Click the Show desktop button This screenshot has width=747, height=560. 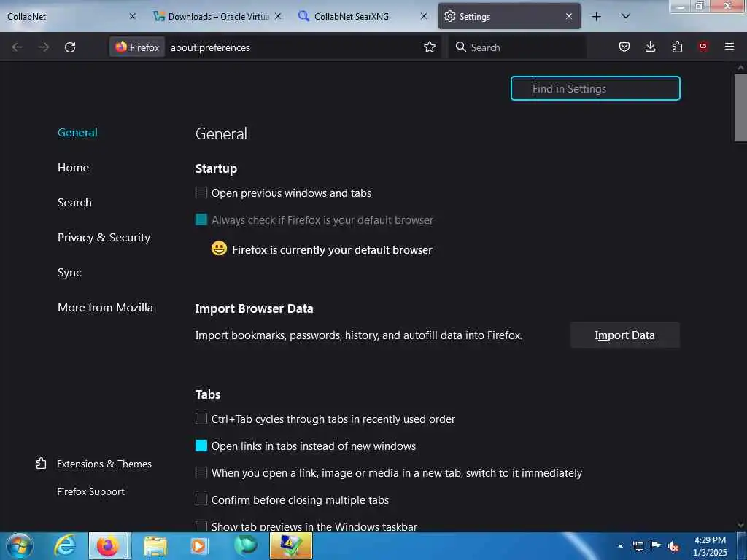742,545
